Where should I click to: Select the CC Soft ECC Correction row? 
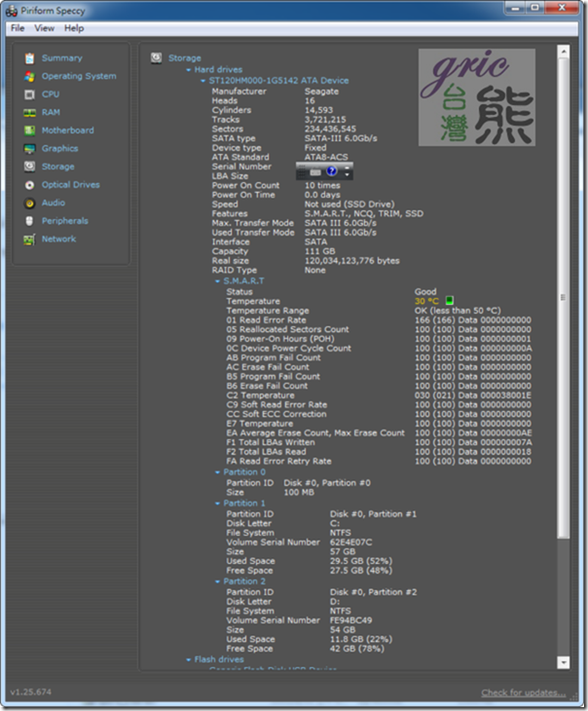click(379, 414)
